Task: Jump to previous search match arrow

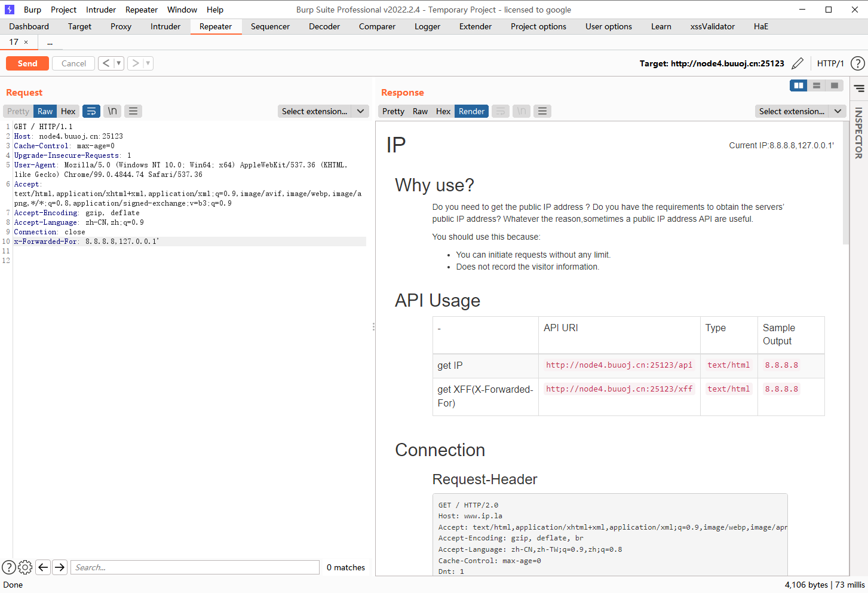Action: (x=43, y=567)
